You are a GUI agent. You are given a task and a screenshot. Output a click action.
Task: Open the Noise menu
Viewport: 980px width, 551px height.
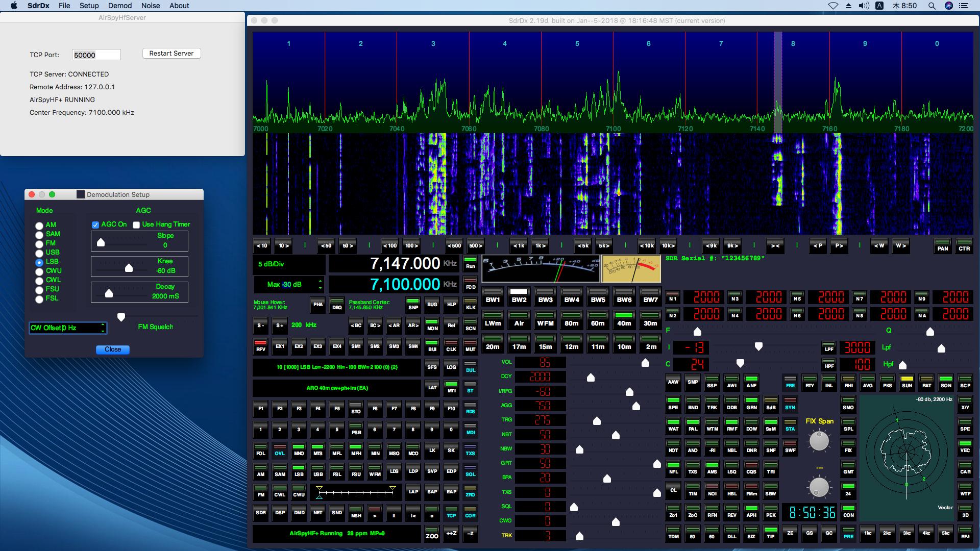click(x=150, y=6)
